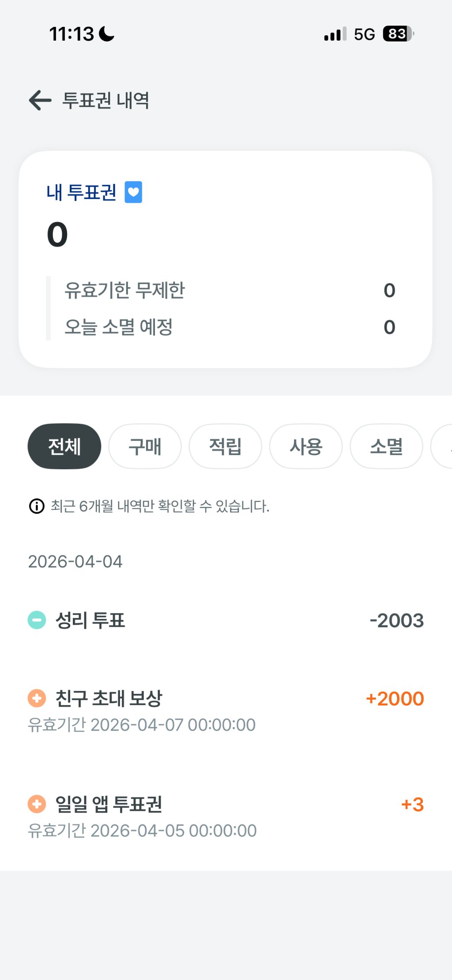Tap orange plus icon for 친구 초대 보상
The image size is (452, 980).
click(x=37, y=698)
